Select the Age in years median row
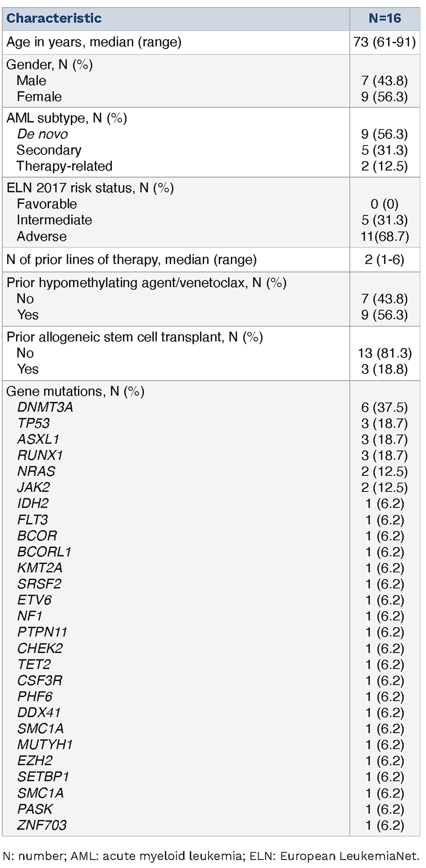The image size is (426, 868). pyautogui.click(x=94, y=42)
